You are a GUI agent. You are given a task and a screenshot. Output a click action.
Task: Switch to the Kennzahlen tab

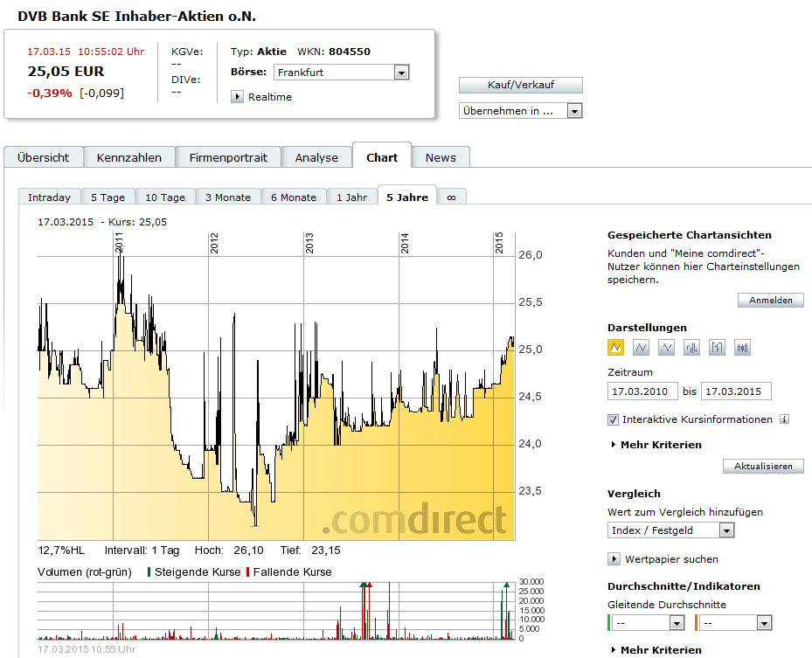(x=129, y=157)
